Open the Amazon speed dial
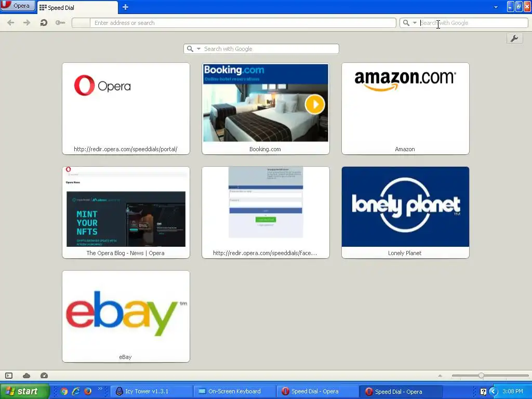This screenshot has height=399, width=532. (405, 109)
